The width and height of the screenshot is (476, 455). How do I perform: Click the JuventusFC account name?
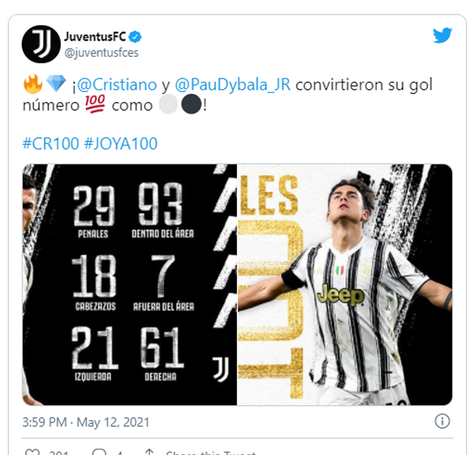coord(95,37)
